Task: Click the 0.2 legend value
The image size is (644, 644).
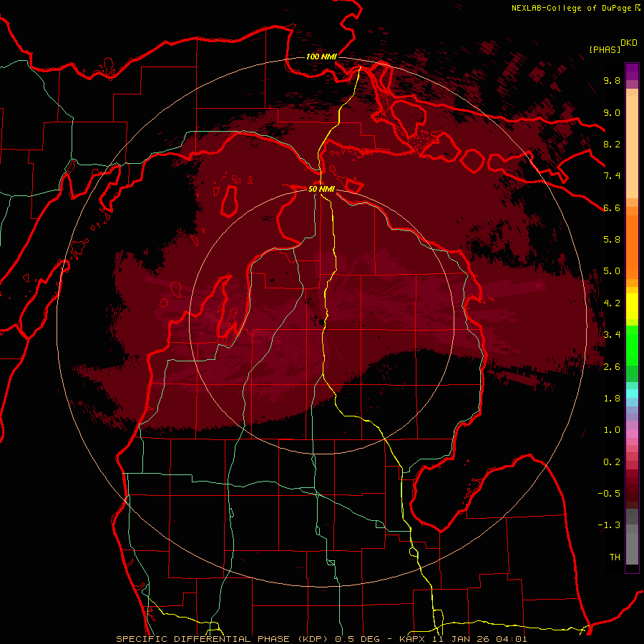Action: coord(612,462)
